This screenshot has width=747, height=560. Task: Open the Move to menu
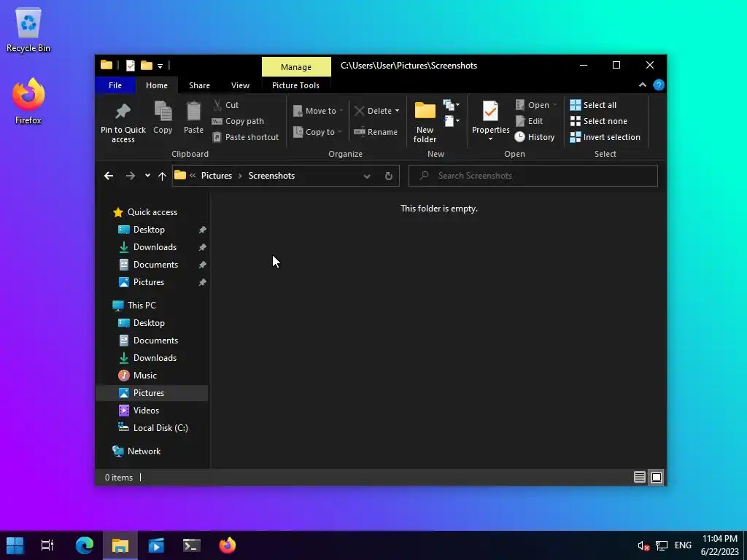pos(318,111)
